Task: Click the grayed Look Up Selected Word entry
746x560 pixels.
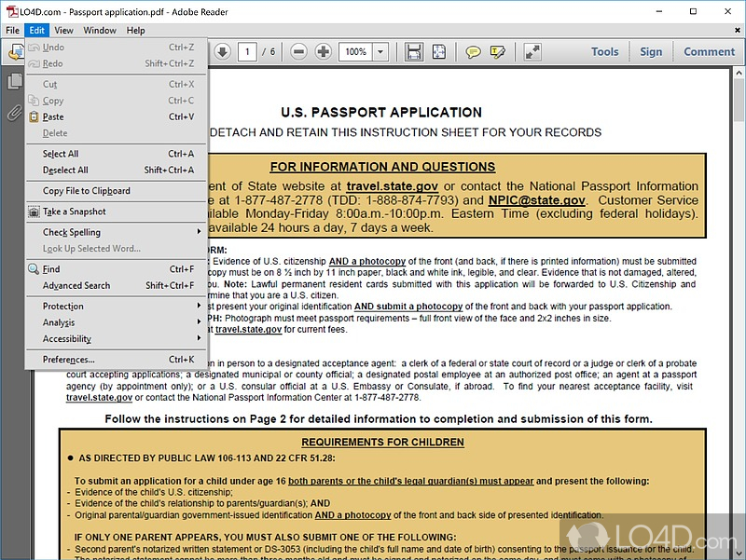Action: pyautogui.click(x=117, y=248)
